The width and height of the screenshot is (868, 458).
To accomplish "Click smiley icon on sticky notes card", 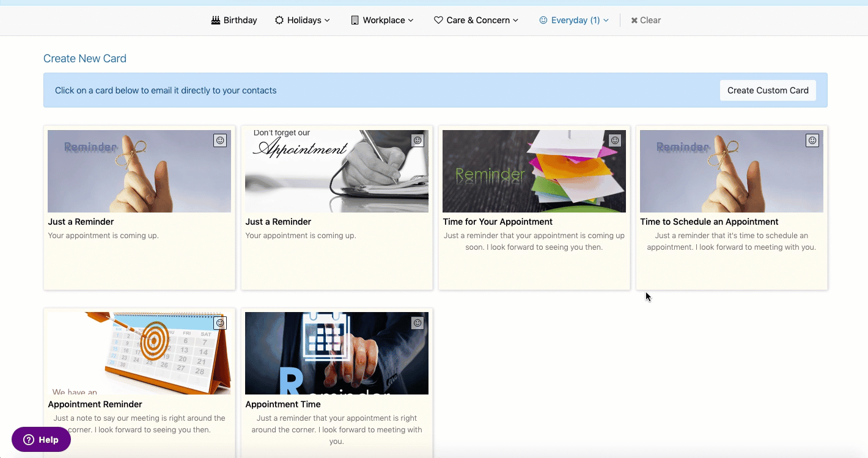I will (615, 140).
